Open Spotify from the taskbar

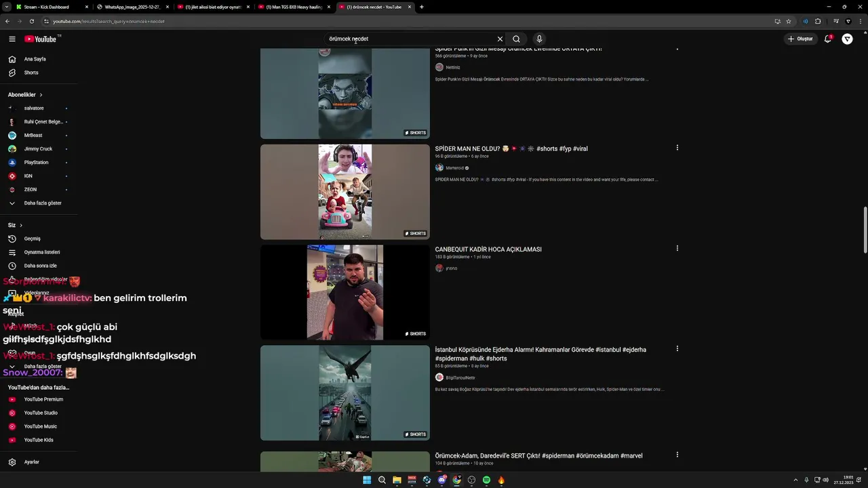[486, 480]
